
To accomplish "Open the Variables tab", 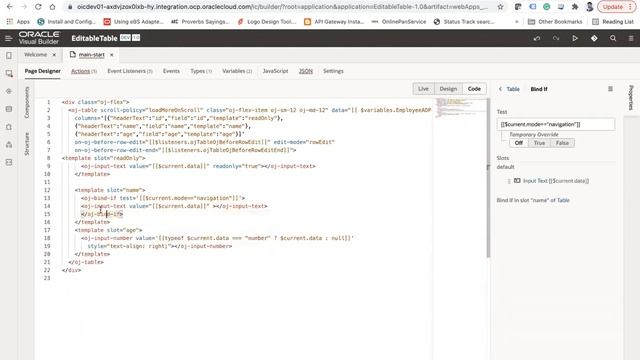I will (x=237, y=71).
